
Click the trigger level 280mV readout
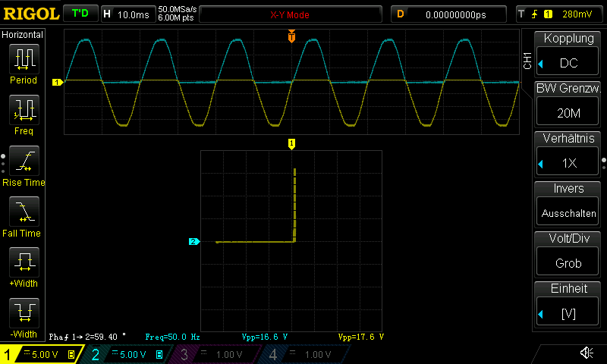click(x=571, y=14)
